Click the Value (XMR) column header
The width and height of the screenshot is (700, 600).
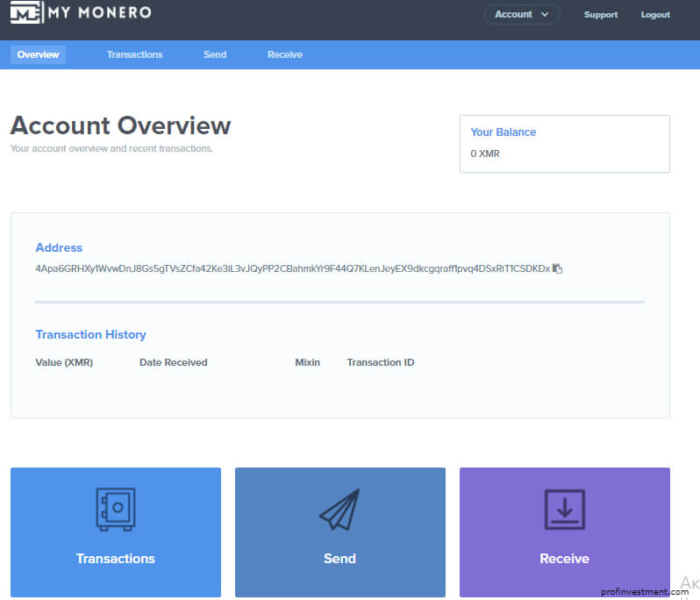pos(64,362)
